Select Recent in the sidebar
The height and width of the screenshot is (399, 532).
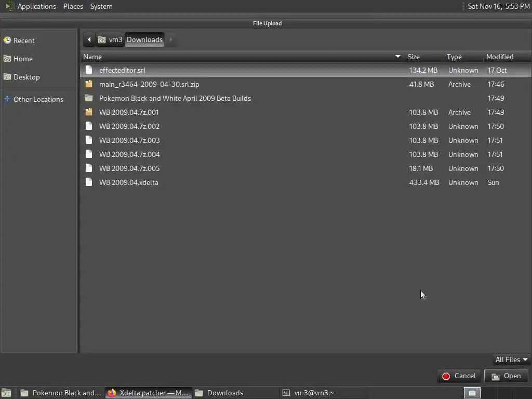click(x=39, y=41)
